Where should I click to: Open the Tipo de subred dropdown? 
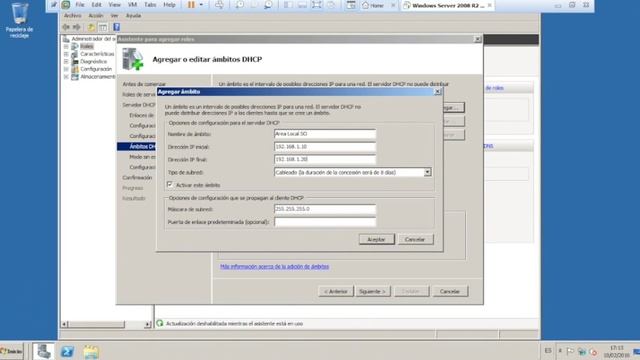427,172
